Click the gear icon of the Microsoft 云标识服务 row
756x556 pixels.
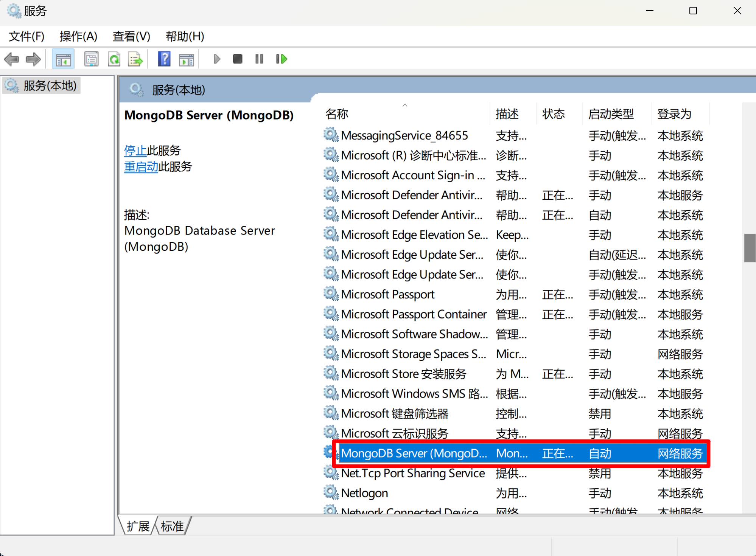pos(331,432)
